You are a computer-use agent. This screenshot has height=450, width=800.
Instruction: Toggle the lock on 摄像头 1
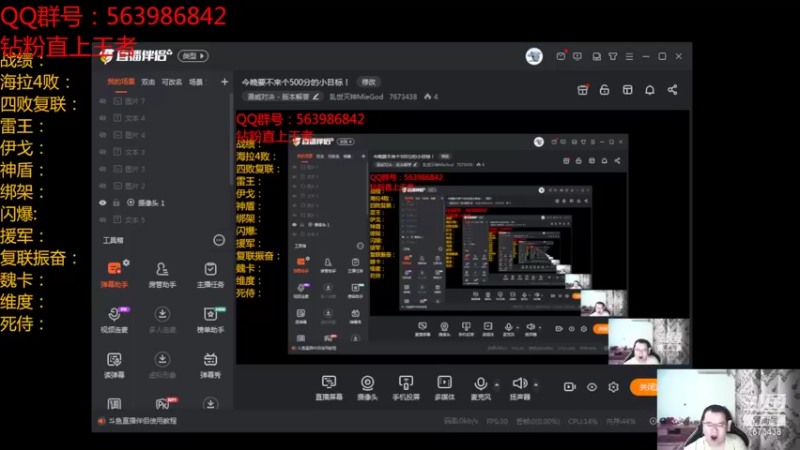tap(116, 203)
